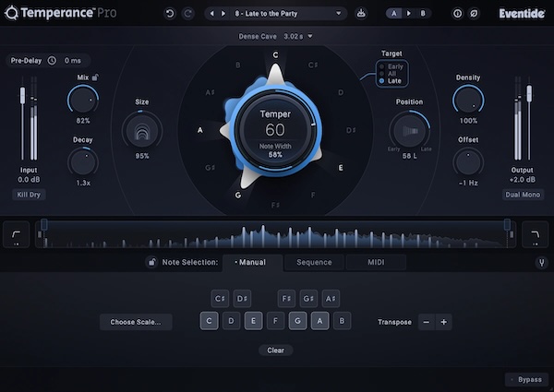
Task: Click the Mix knob
Action: pos(83,100)
